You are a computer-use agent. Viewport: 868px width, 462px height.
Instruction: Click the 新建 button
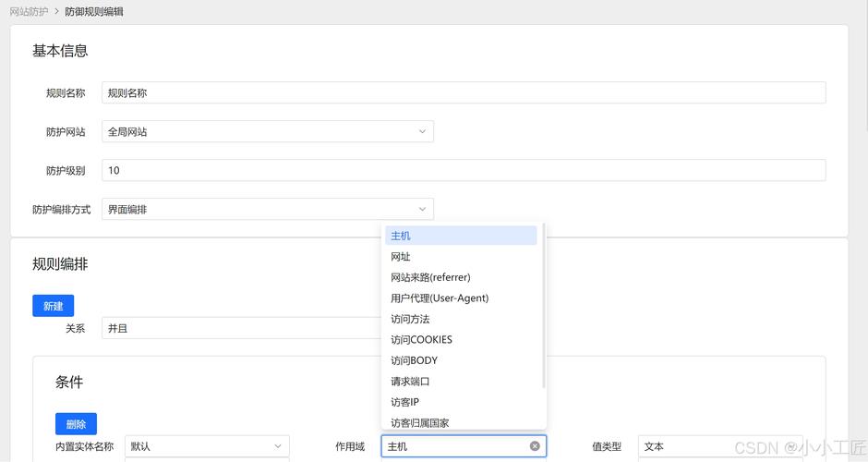tap(54, 306)
